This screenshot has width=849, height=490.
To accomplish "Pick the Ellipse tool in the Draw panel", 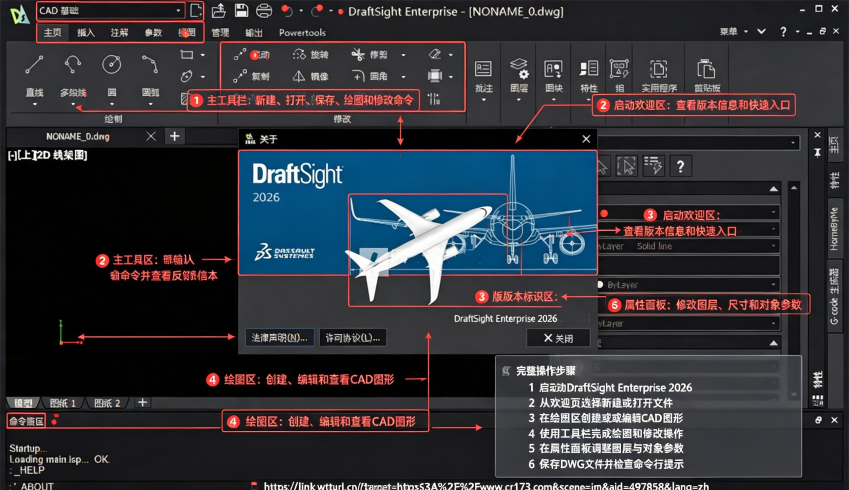I will (187, 76).
